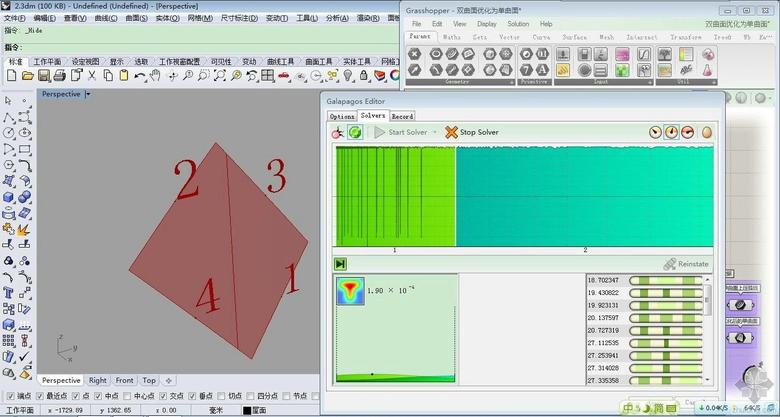Click the gene slider beside 18.702347

coord(663,280)
